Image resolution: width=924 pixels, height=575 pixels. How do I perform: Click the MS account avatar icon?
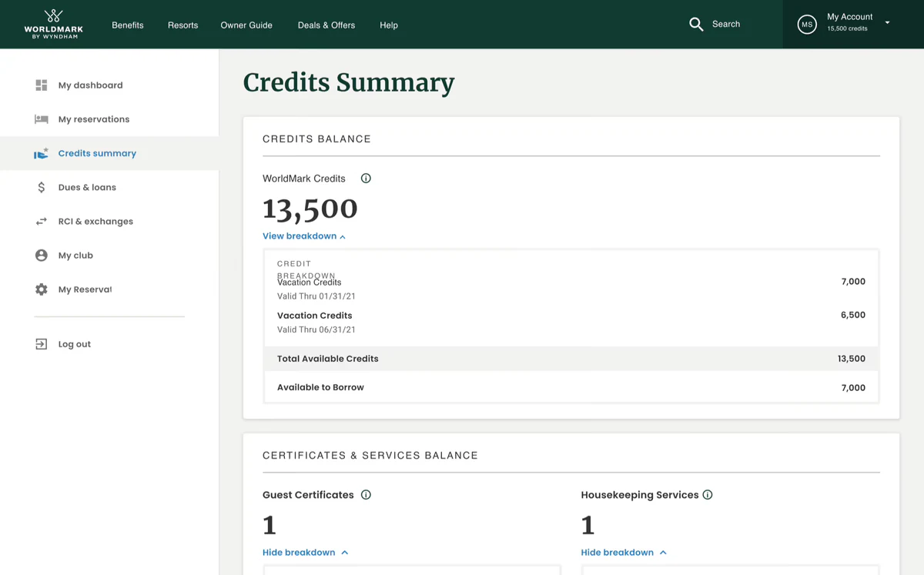click(x=807, y=25)
